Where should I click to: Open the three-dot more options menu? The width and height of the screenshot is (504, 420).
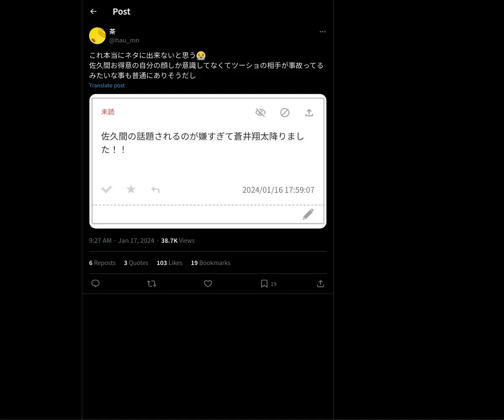(323, 31)
